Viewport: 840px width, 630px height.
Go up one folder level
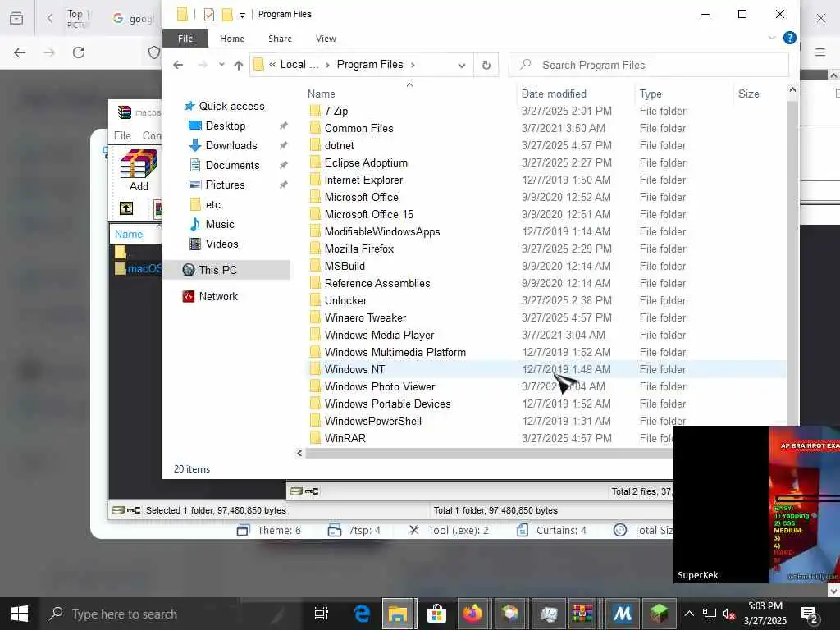[x=239, y=65]
